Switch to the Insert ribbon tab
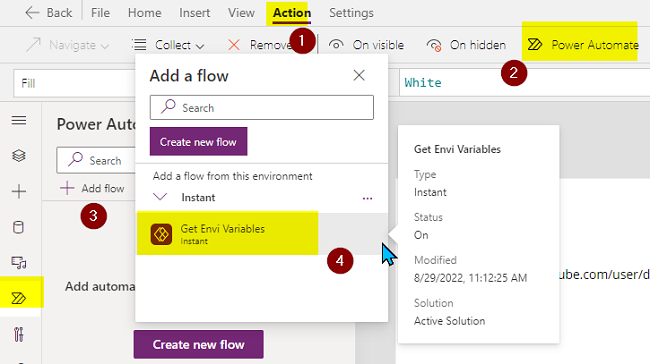The width and height of the screenshot is (650, 364). [194, 13]
